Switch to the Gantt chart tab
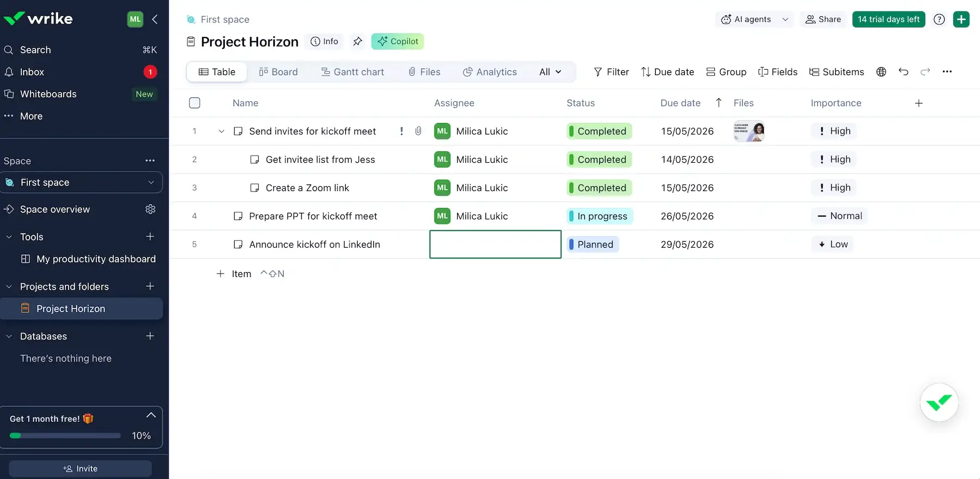The image size is (980, 479). (352, 72)
